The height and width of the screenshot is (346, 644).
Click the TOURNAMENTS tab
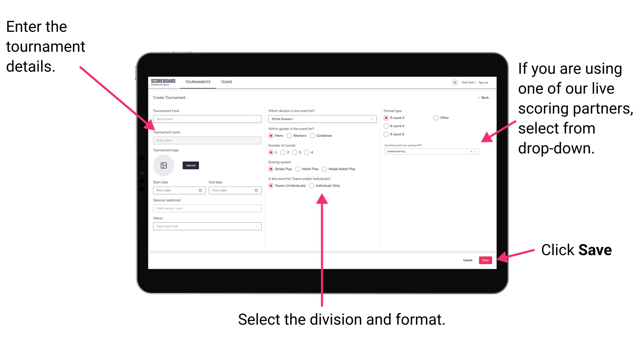tap(198, 82)
